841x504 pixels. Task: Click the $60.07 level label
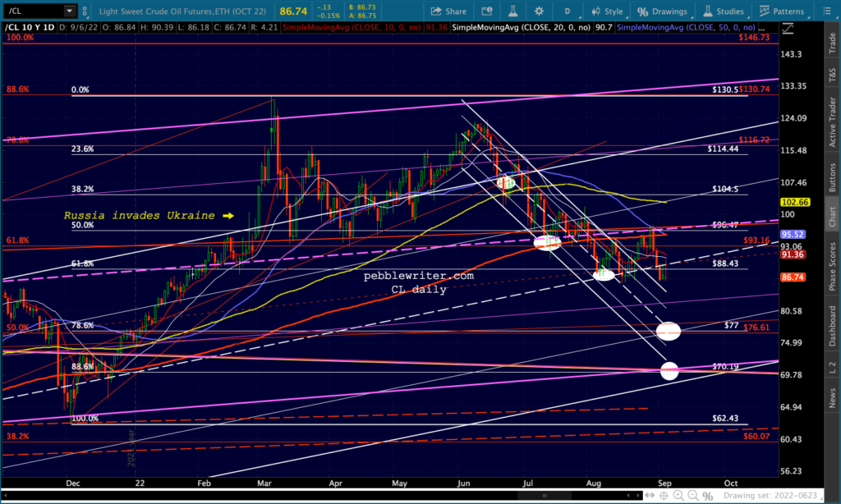tap(756, 437)
